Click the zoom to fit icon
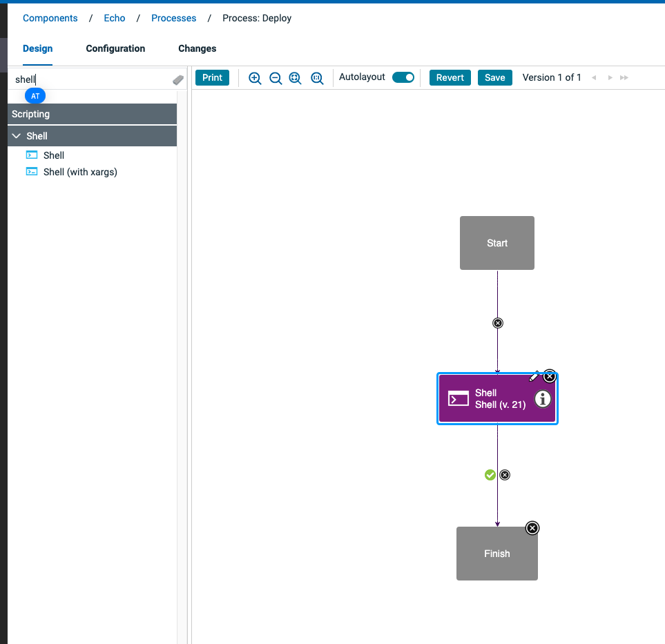 (296, 78)
